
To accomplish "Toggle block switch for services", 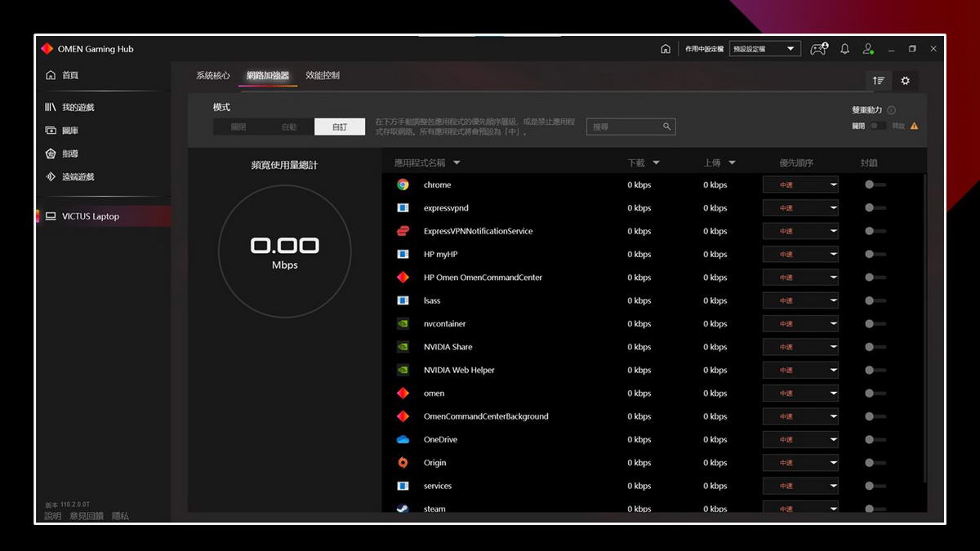I will click(875, 486).
